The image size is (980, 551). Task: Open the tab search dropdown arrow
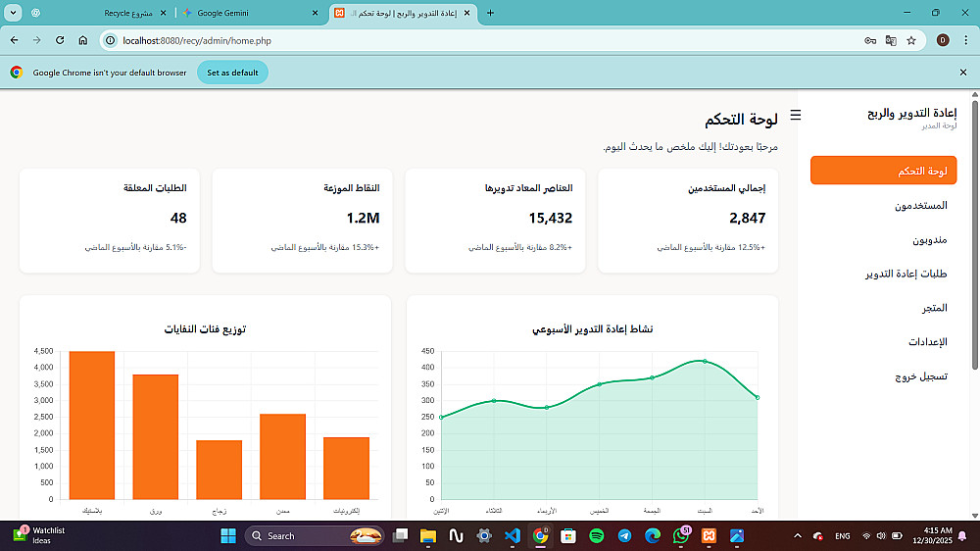[x=13, y=13]
